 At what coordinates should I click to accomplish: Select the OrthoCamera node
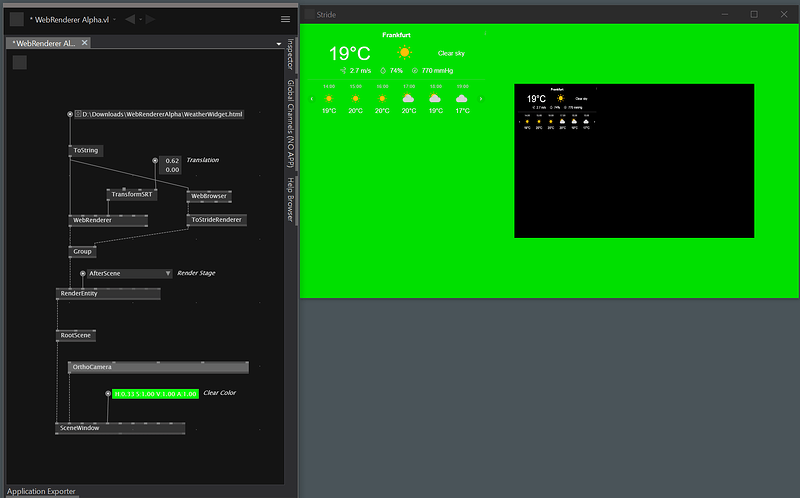tap(158, 367)
